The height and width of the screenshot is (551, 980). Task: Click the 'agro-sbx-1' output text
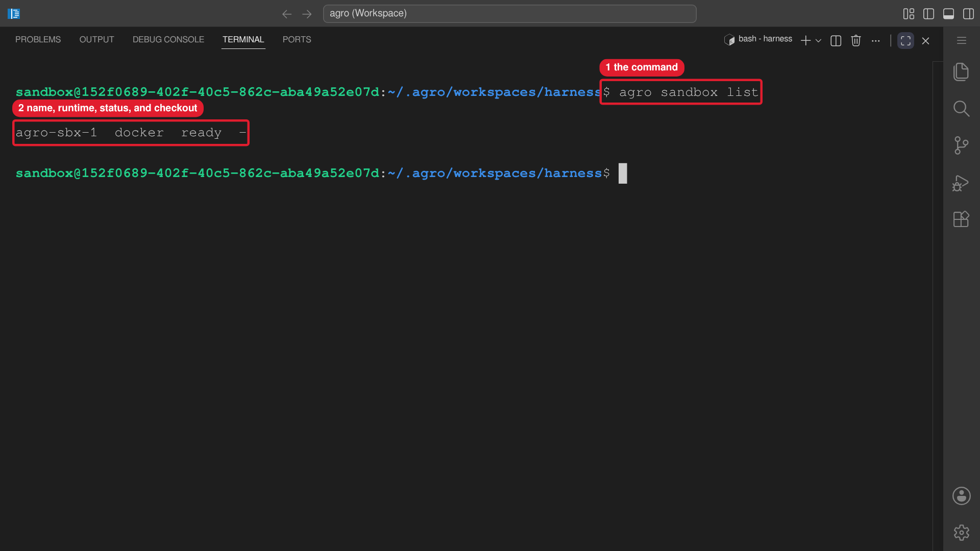tap(56, 133)
